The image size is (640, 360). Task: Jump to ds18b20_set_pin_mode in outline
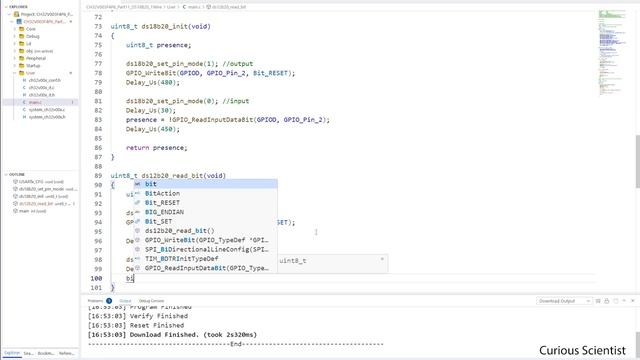click(x=44, y=189)
